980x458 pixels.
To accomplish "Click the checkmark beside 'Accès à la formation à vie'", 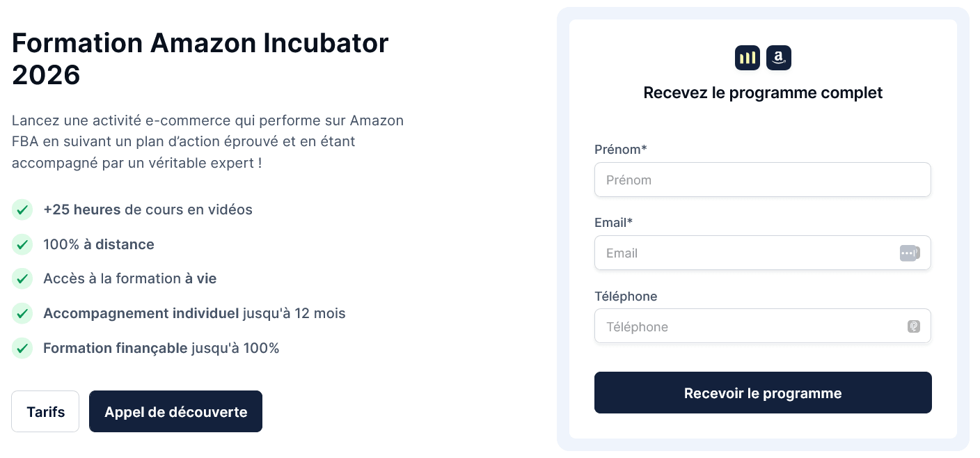I will click(x=22, y=278).
